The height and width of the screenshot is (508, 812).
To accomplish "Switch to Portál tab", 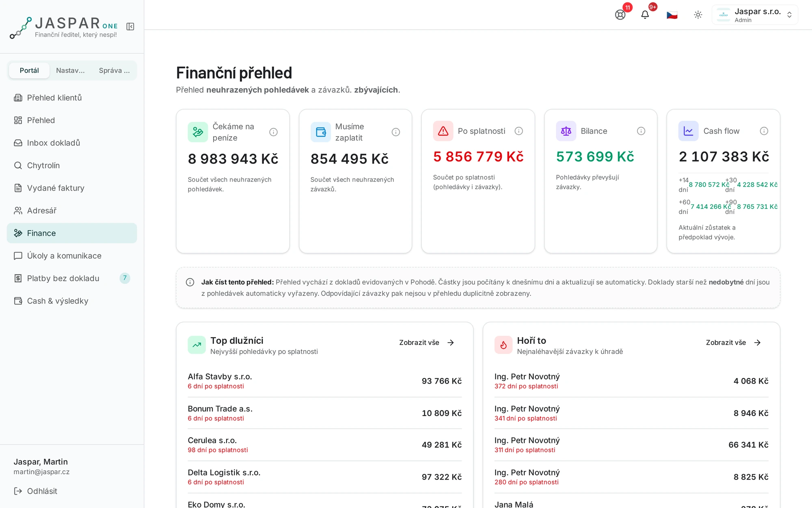I will (29, 70).
